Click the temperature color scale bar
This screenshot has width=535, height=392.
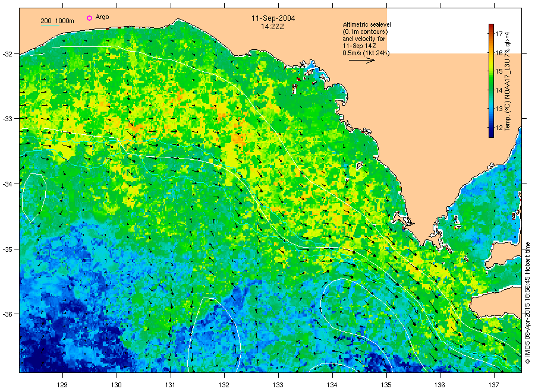(491, 81)
